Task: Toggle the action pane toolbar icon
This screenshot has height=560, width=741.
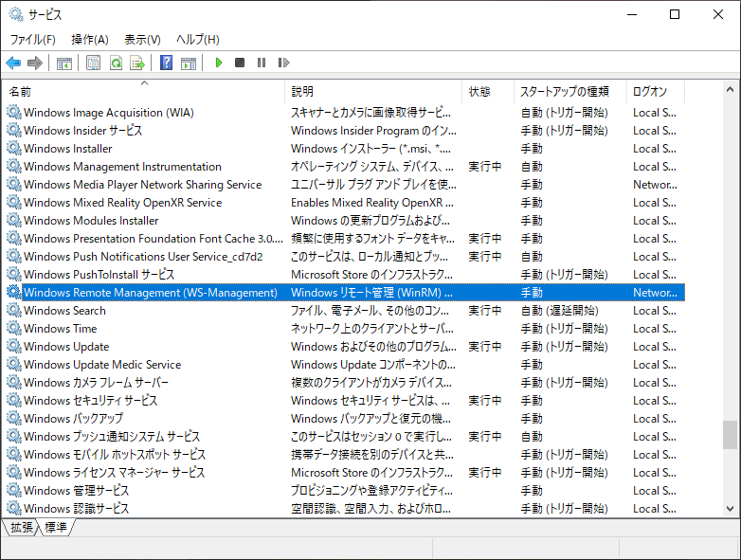Action: point(189,63)
